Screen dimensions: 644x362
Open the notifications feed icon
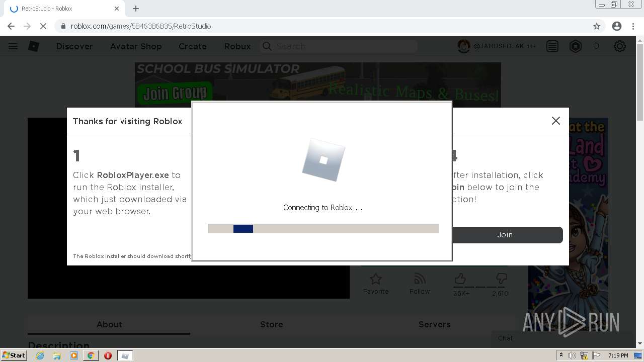552,46
